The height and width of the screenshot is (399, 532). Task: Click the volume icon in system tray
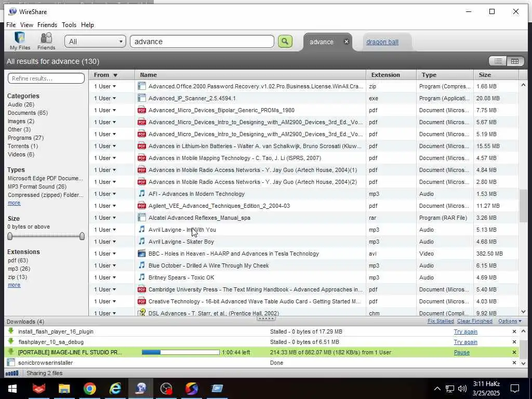click(x=462, y=389)
